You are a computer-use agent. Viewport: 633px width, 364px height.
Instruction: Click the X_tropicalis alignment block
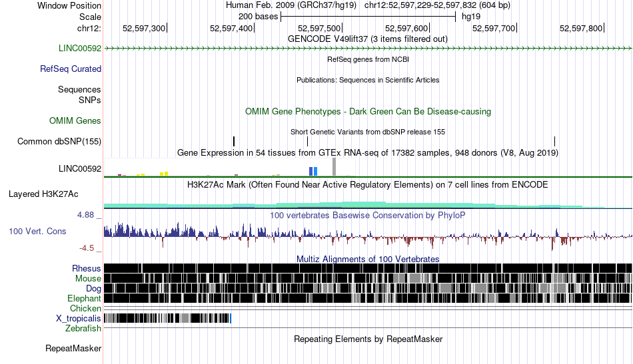[167, 319]
